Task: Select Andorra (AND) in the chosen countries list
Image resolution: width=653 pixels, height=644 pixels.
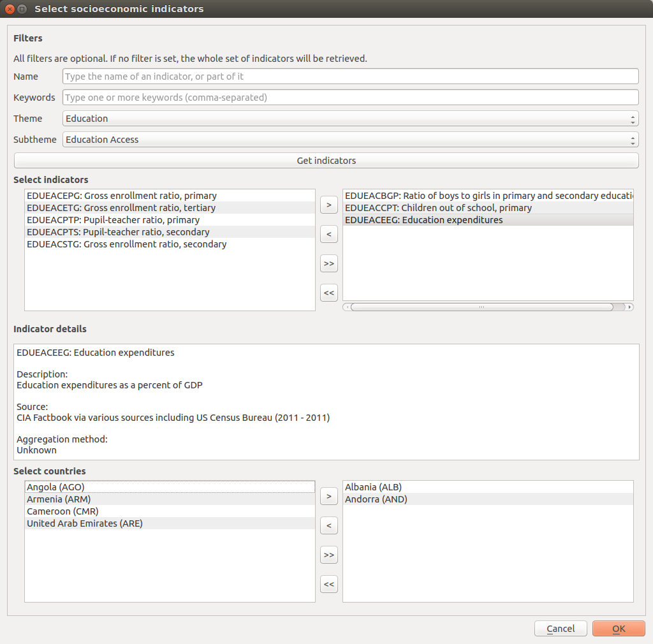Action: click(376, 499)
